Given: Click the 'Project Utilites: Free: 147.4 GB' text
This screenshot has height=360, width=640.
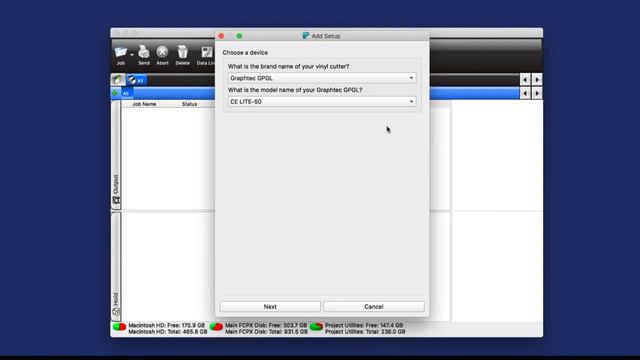Looking at the screenshot, I should (364, 325).
